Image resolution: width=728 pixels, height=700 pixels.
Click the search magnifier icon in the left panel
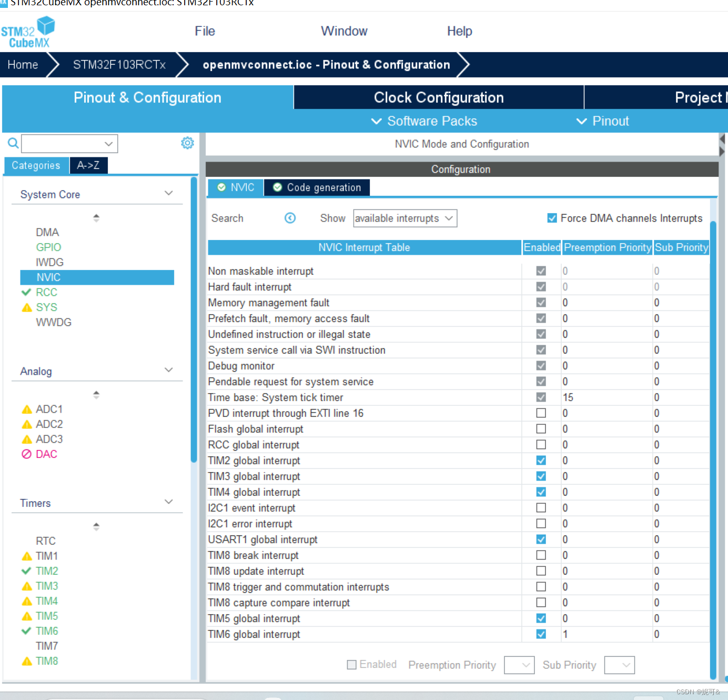coord(13,143)
